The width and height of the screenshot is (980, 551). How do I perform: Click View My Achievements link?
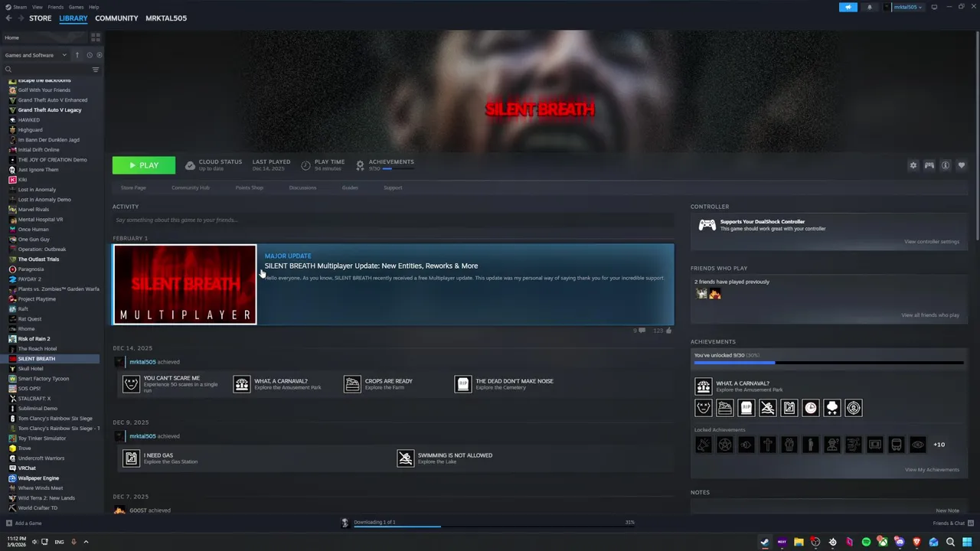[932, 470]
